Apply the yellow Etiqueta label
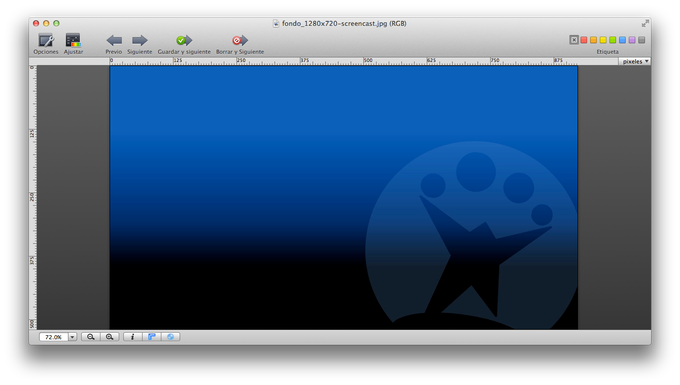Screen dimensions: 680x385 click(x=603, y=40)
